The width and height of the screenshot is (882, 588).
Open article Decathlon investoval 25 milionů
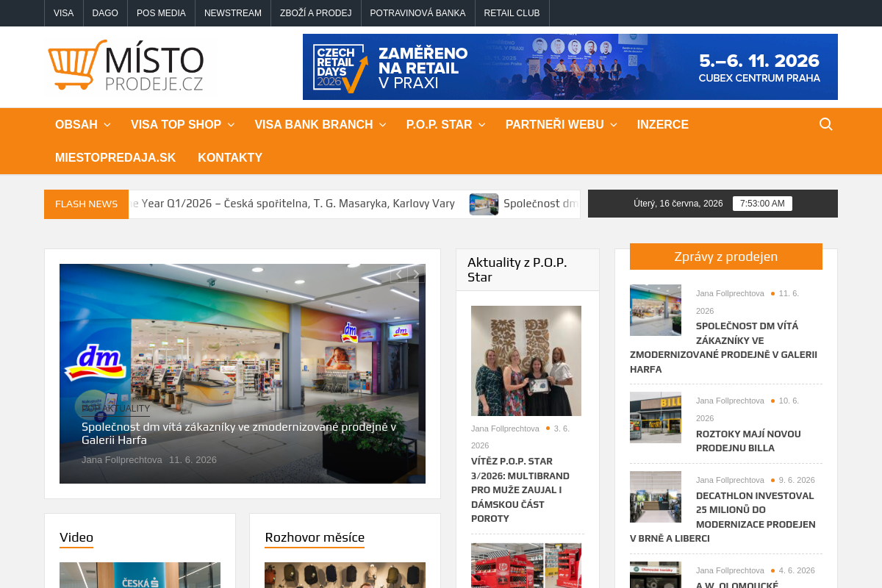tap(723, 517)
